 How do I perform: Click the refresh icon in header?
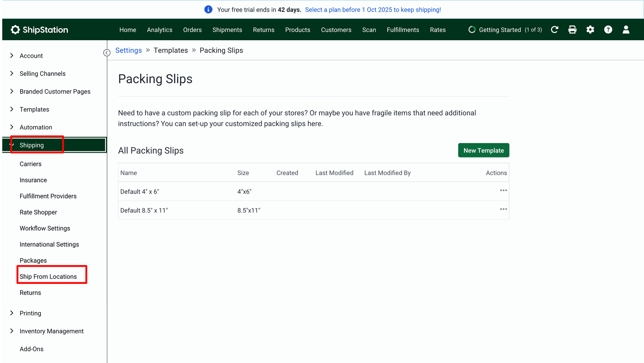pos(554,30)
